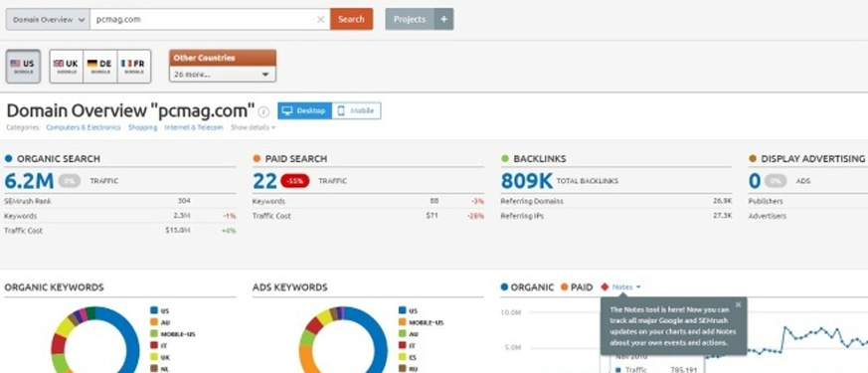The width and height of the screenshot is (868, 373).
Task: Select the US Google database
Action: click(x=23, y=67)
